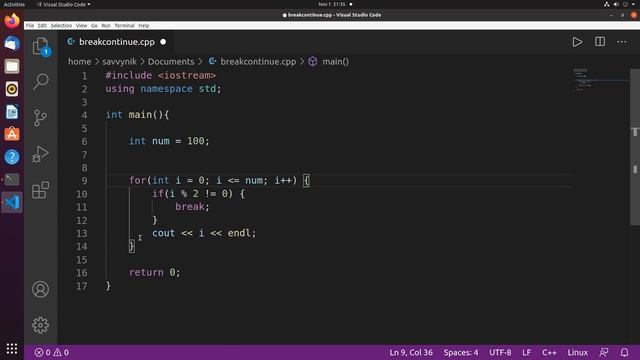Viewport: 640px width, 360px height.
Task: Place cursor on break statement
Action: point(192,207)
